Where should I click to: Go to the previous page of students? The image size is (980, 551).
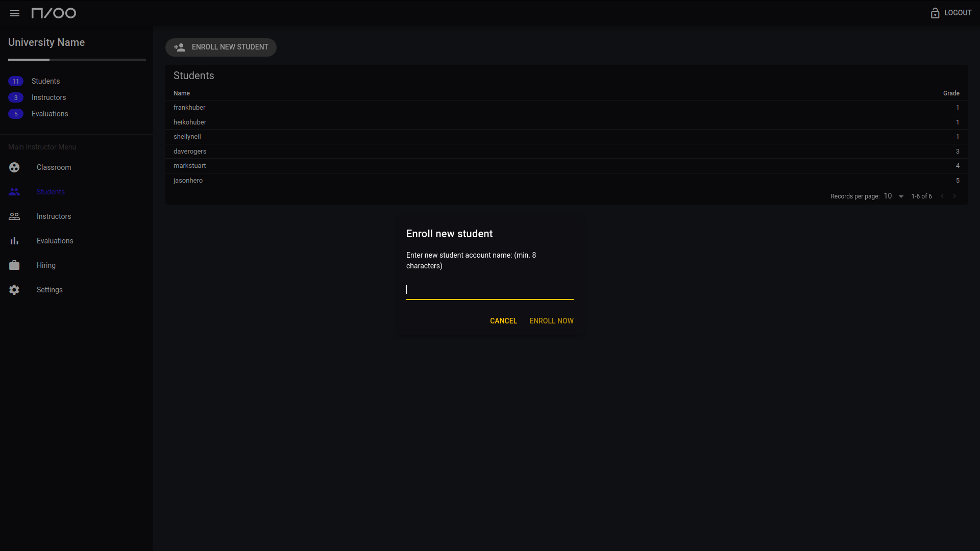pyautogui.click(x=942, y=196)
